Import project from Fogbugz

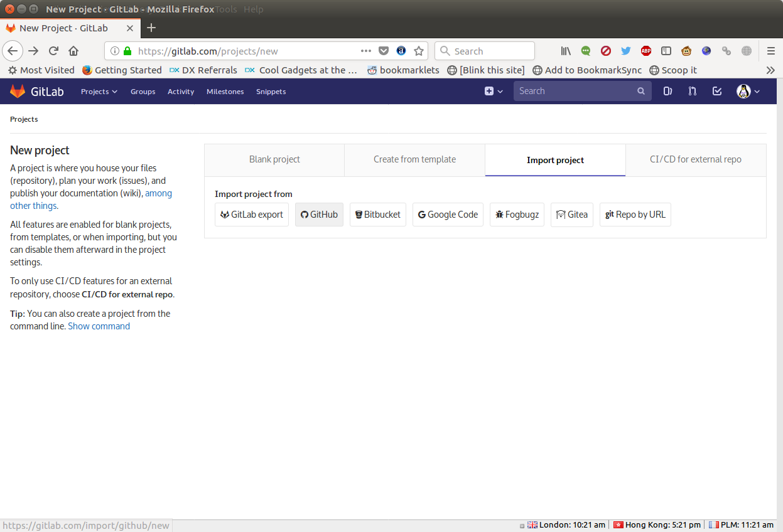tap(517, 215)
